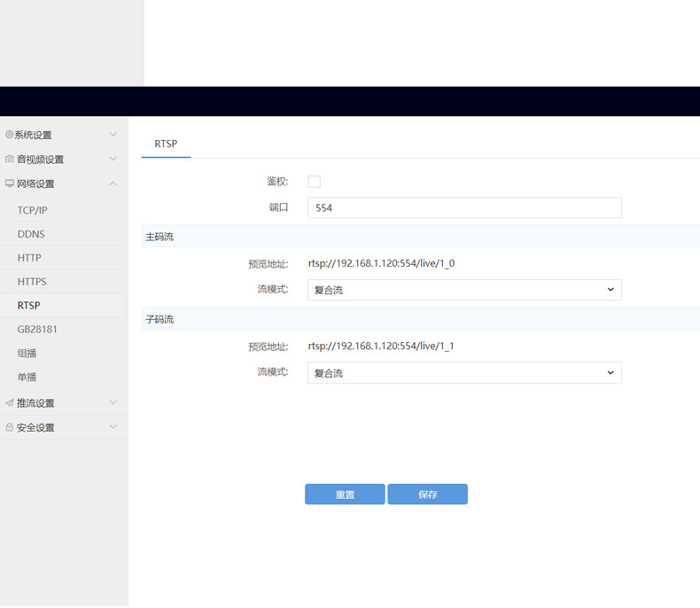Click the monitor icon beside 网络设置
700x608 pixels.
coord(10,183)
